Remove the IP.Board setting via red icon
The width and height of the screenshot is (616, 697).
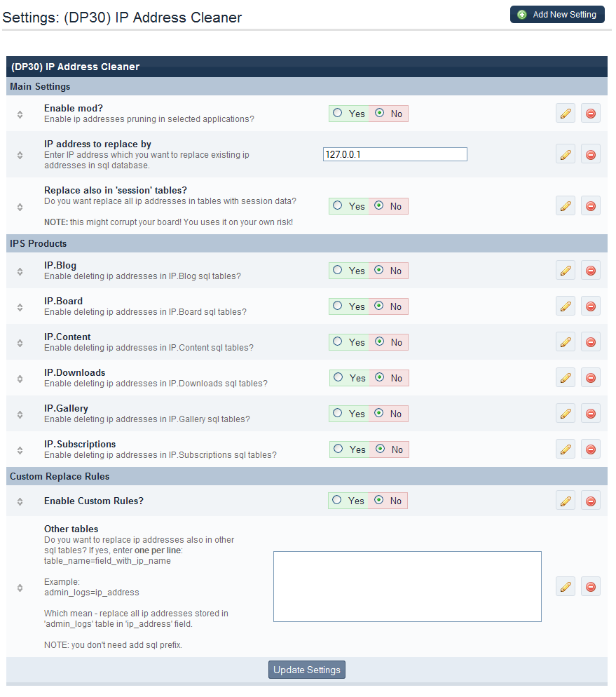[591, 306]
